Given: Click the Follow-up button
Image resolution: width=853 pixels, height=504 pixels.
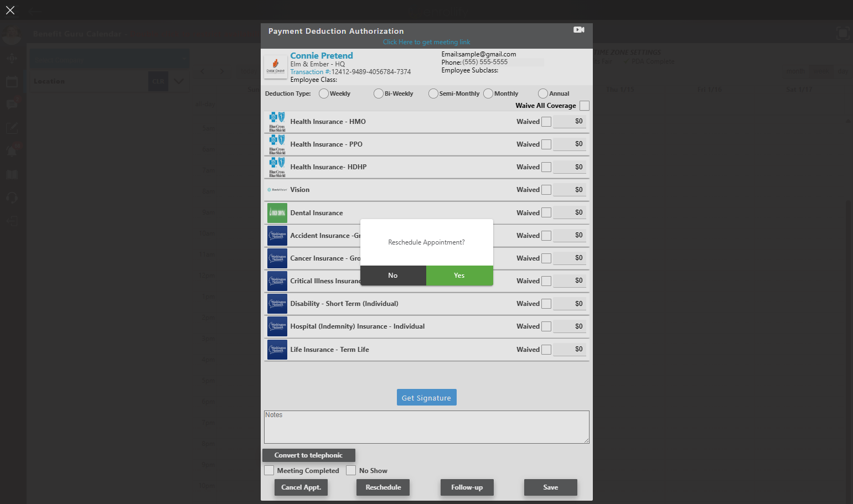Looking at the screenshot, I should point(467,487).
